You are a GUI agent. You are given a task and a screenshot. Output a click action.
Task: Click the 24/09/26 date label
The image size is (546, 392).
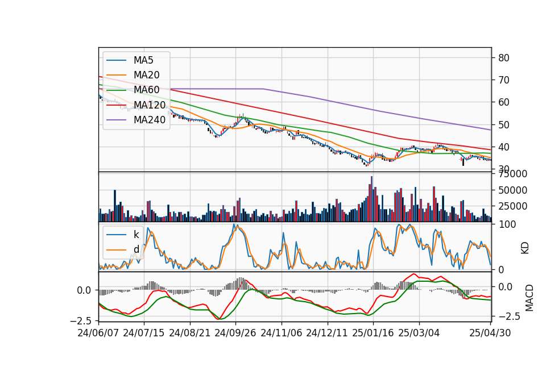pos(235,333)
